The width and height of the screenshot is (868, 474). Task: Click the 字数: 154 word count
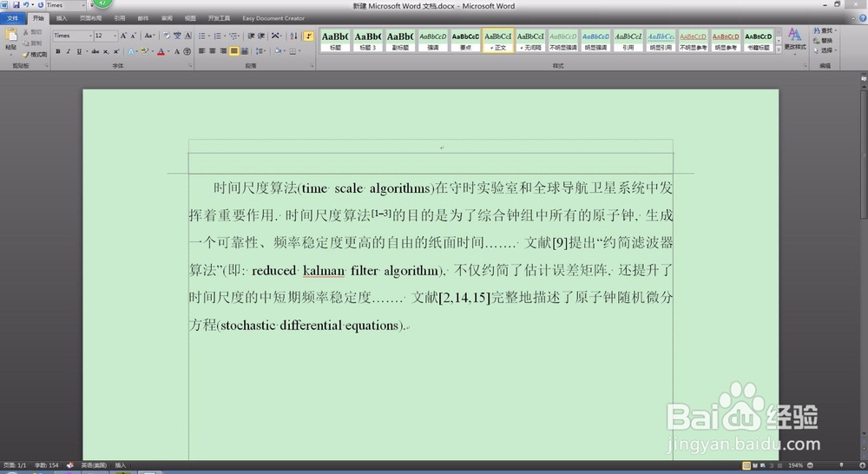click(x=47, y=465)
